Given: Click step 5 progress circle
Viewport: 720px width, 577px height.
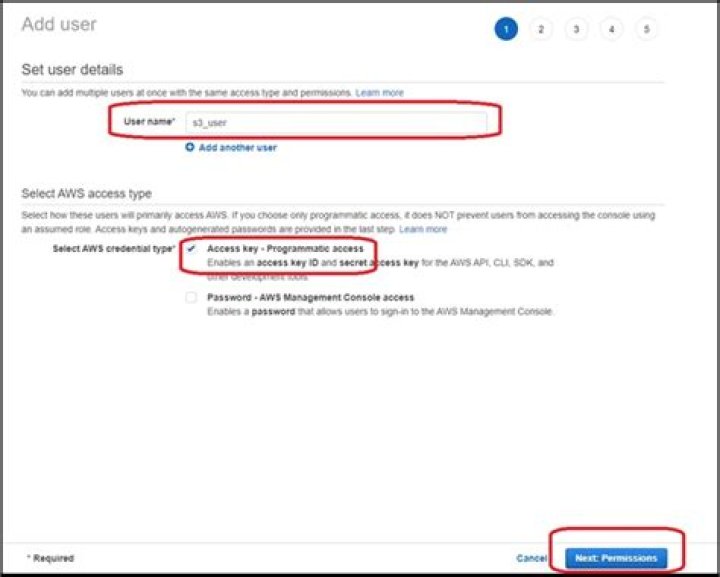Looking at the screenshot, I should (646, 29).
